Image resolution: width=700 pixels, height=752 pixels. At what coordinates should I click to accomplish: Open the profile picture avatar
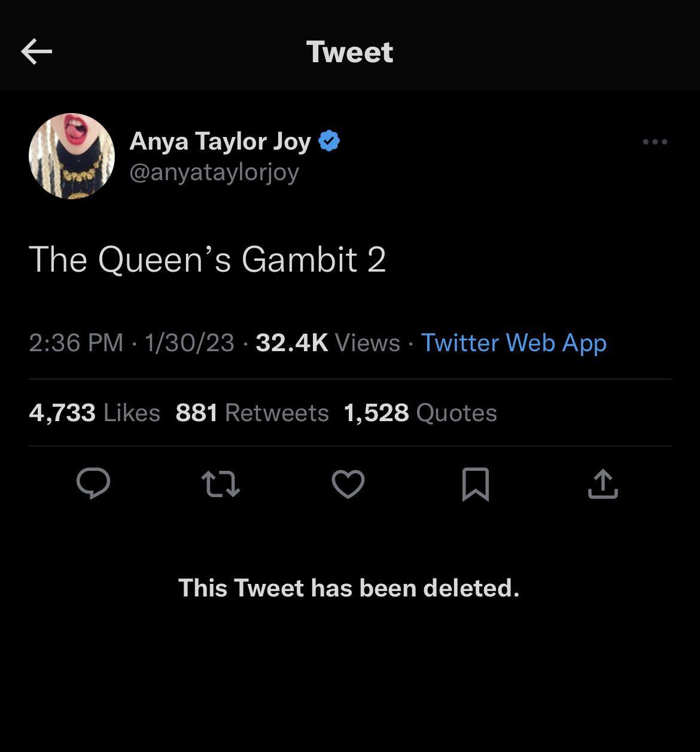pyautogui.click(x=72, y=156)
